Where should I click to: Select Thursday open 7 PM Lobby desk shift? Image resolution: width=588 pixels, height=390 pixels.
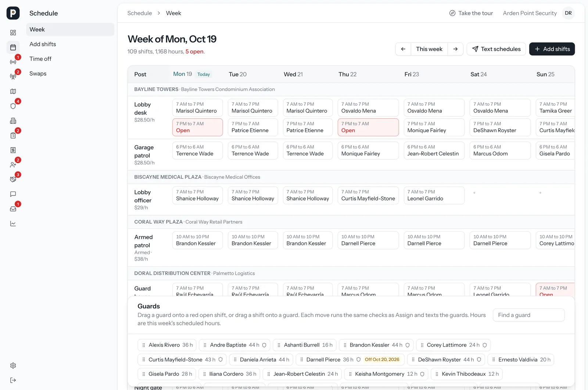368,127
